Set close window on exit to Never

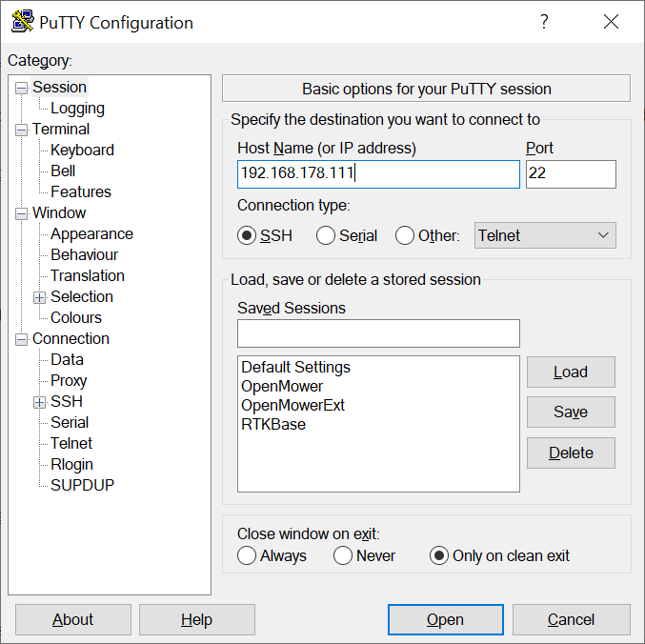click(343, 555)
